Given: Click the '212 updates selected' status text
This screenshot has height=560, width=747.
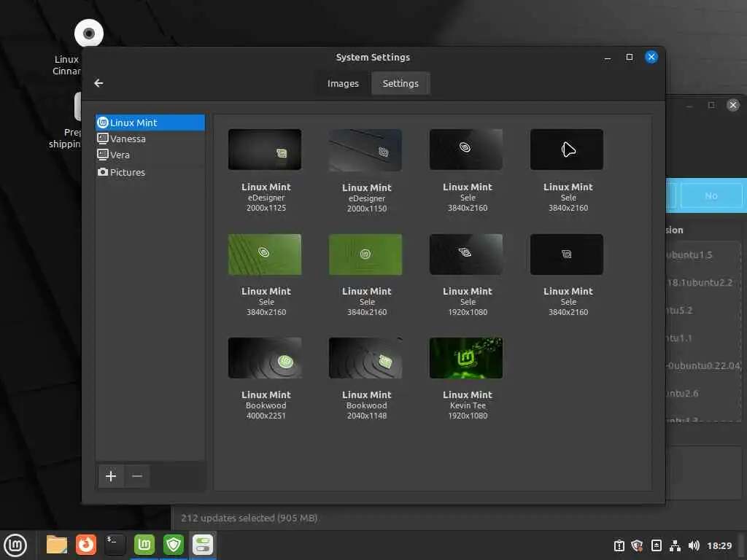Looking at the screenshot, I should tap(249, 518).
